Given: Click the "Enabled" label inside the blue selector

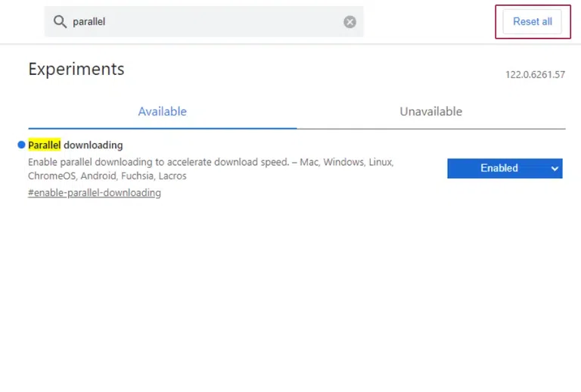Looking at the screenshot, I should (499, 168).
